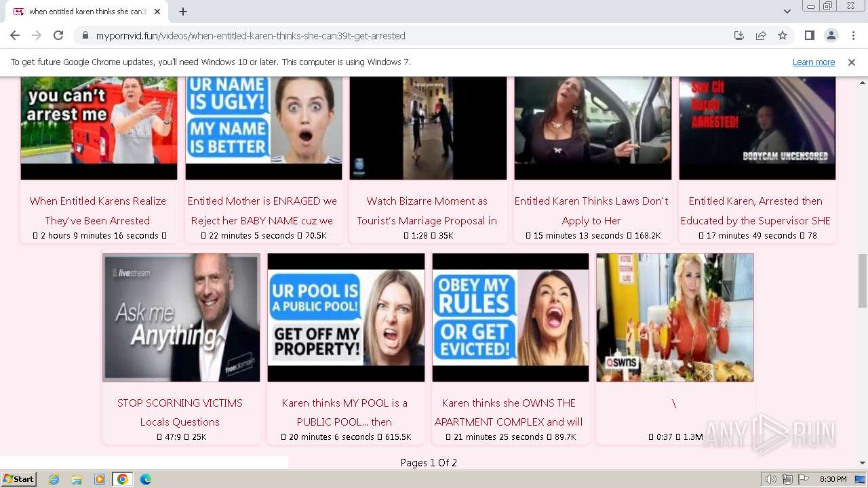Click 'Entitled Karen Thinks Laws Don't' title

pos(591,211)
